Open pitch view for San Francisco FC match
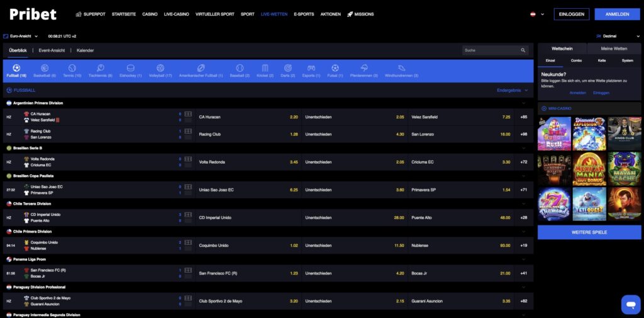644x318 pixels. point(188,270)
